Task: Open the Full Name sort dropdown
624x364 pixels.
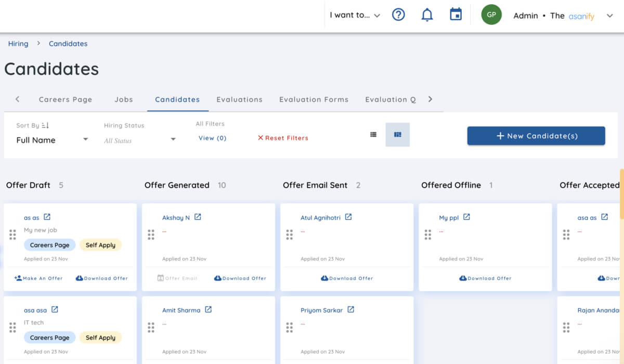Action: point(52,140)
